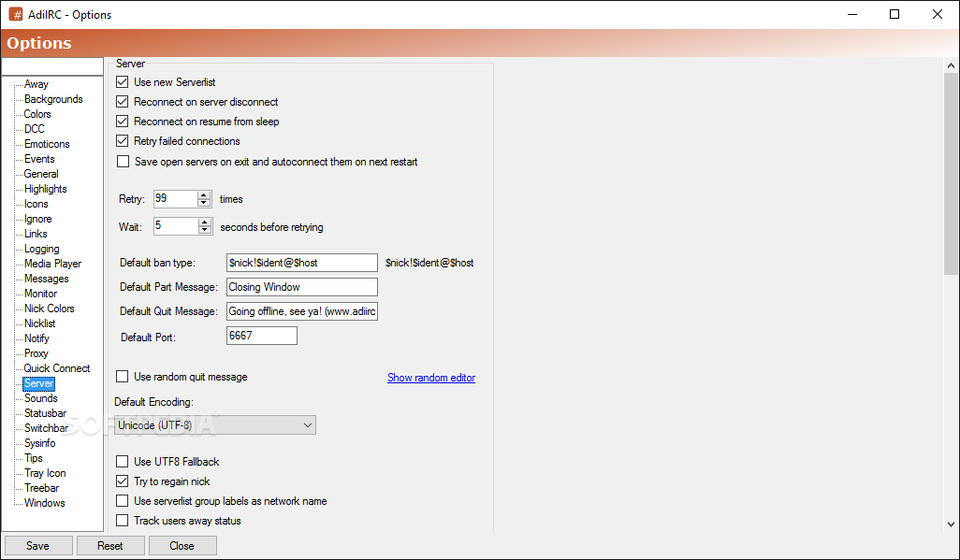Open the Sounds options page
Image resolution: width=960 pixels, height=560 pixels.
click(41, 398)
